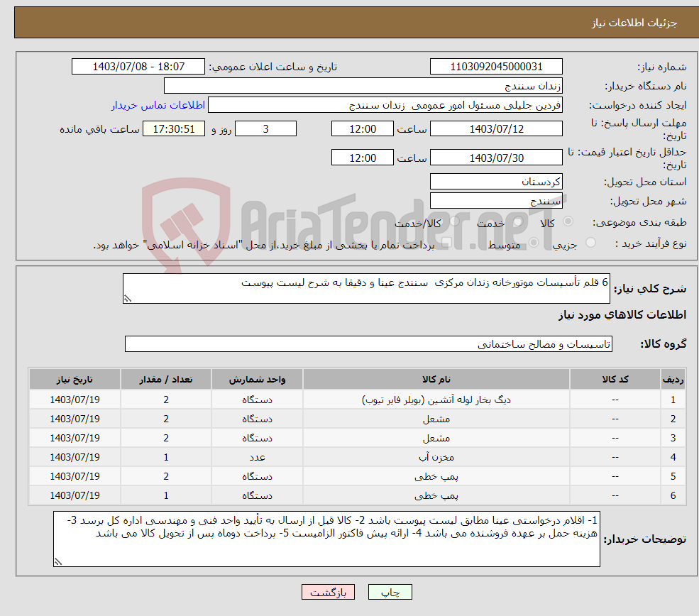Click the ردیف column header

[673, 379]
